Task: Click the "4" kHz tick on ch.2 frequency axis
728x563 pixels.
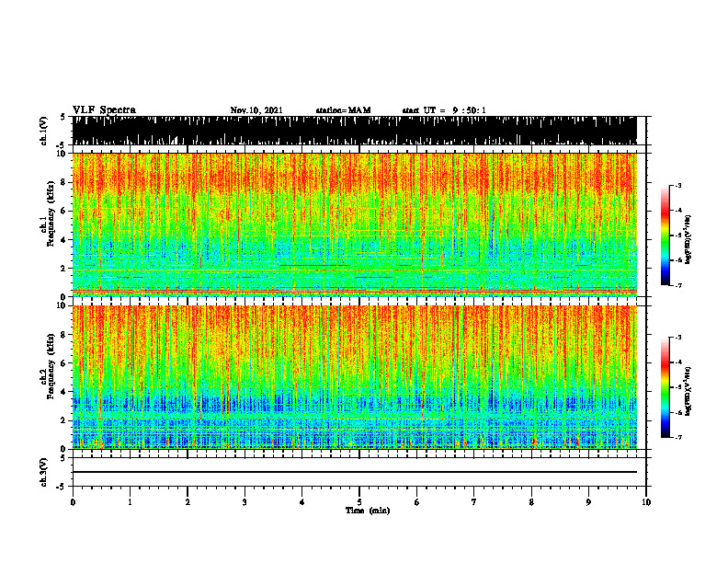Action: (x=64, y=392)
